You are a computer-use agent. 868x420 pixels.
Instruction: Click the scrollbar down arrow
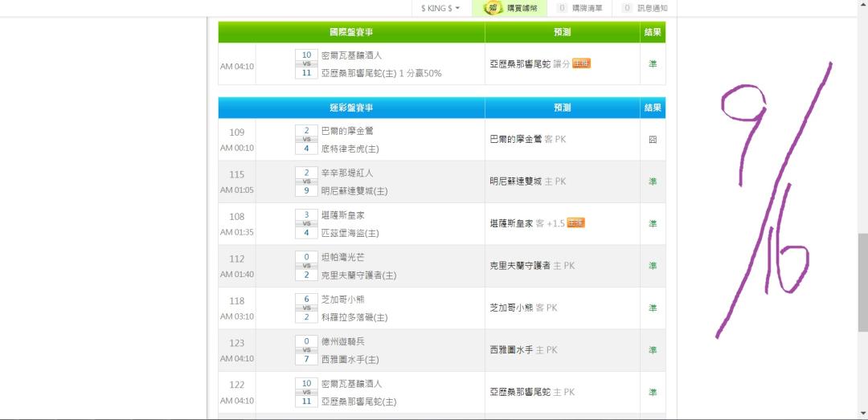point(862,414)
